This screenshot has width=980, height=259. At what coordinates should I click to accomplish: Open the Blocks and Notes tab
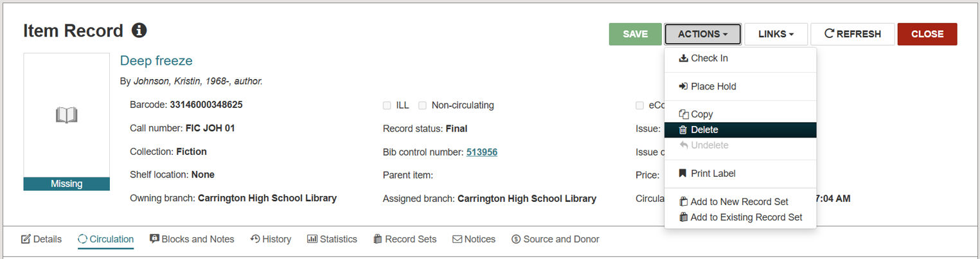(x=192, y=239)
